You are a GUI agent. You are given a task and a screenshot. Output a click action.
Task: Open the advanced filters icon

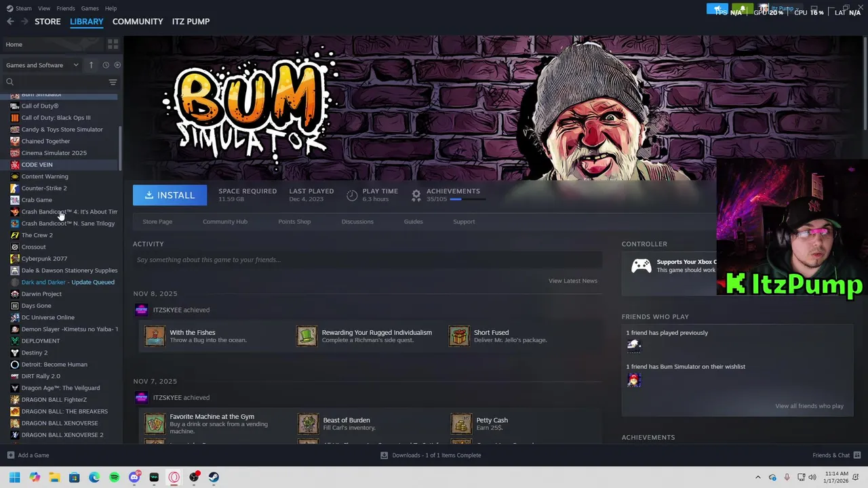click(x=113, y=82)
